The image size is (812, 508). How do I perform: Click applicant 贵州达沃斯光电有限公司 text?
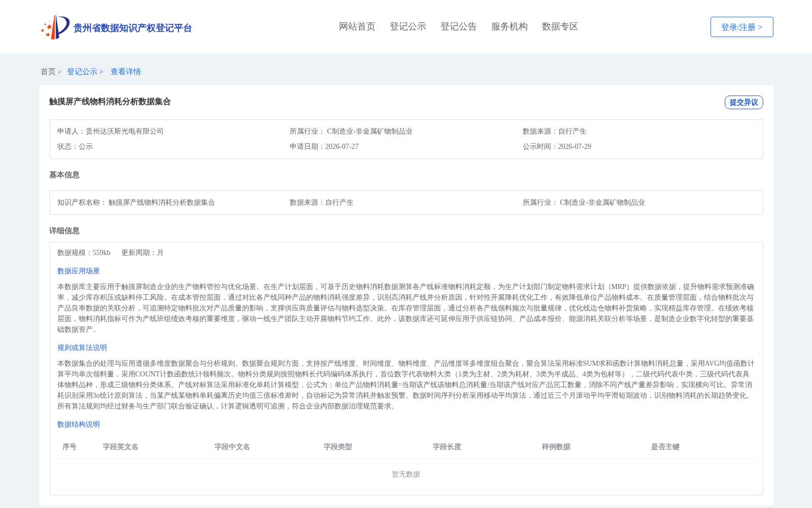(125, 131)
